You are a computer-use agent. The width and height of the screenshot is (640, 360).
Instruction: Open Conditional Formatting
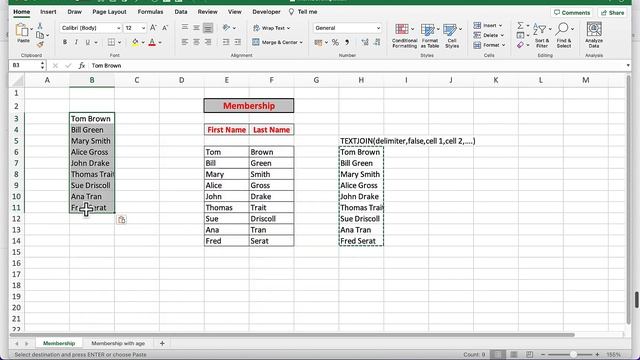click(x=404, y=36)
